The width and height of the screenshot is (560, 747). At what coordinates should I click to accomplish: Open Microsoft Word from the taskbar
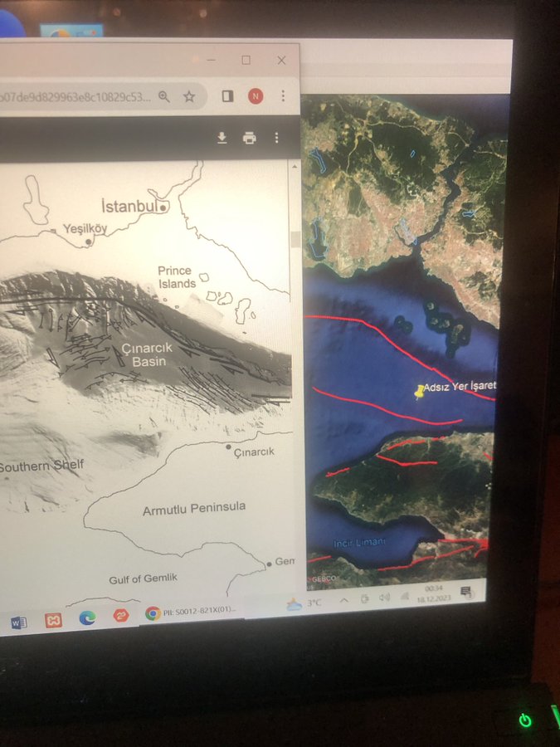pos(18,621)
